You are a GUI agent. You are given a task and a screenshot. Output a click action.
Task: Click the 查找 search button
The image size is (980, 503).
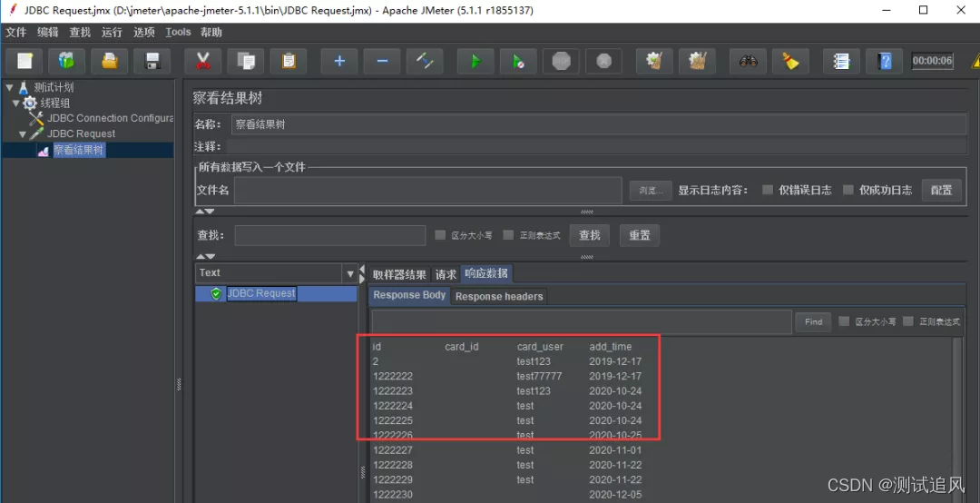pyautogui.click(x=590, y=235)
